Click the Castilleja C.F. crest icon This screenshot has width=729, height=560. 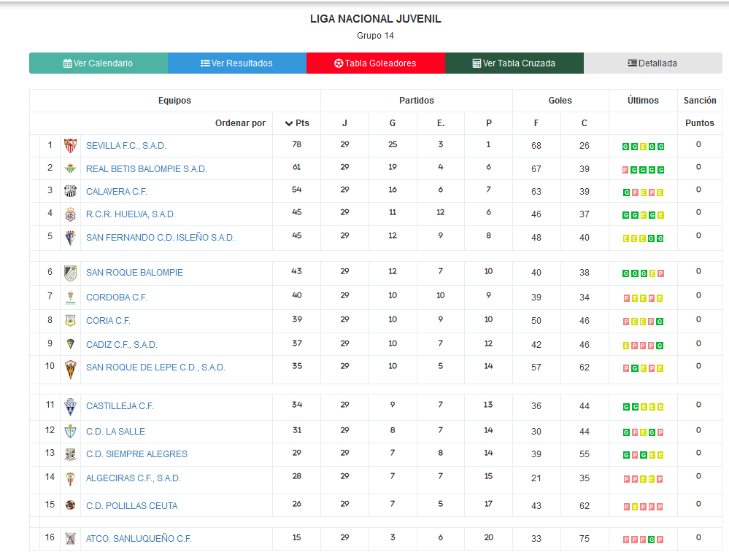coord(70,407)
